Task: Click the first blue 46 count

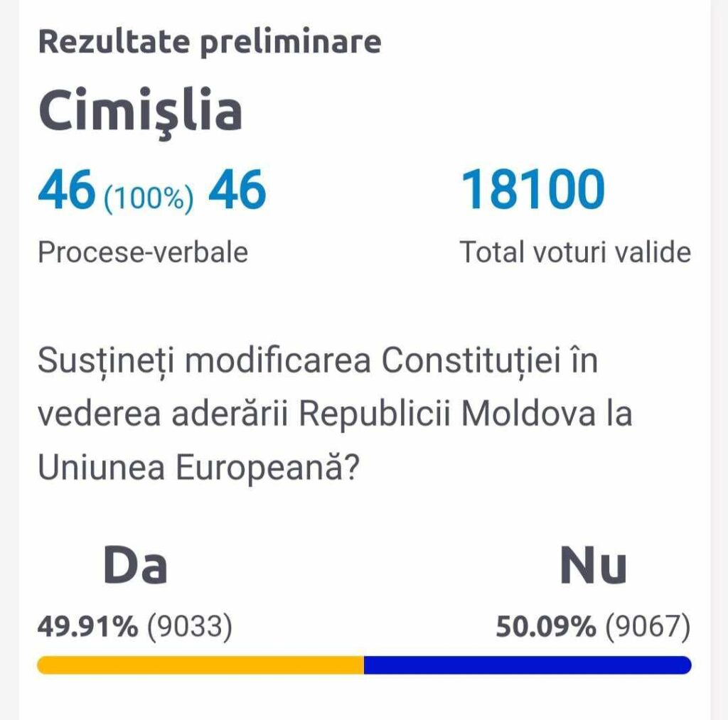Action: tap(67, 189)
